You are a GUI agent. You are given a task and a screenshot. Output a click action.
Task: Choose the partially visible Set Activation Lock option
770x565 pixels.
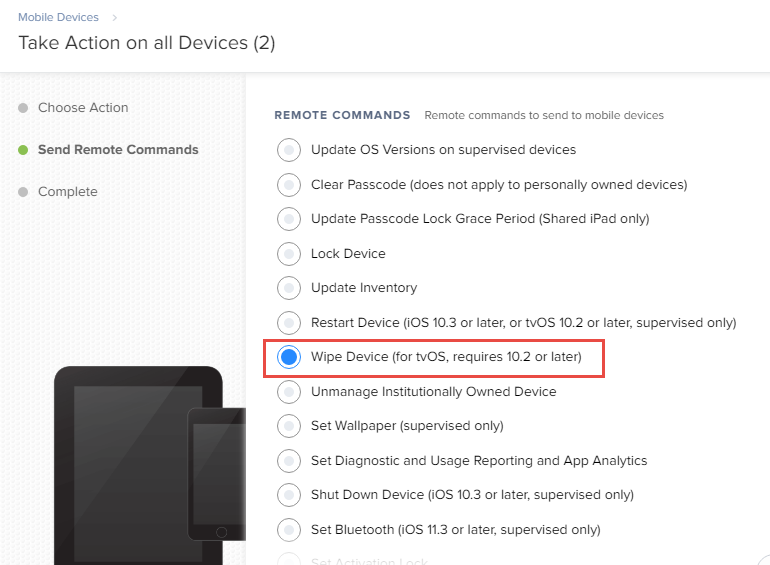point(289,560)
